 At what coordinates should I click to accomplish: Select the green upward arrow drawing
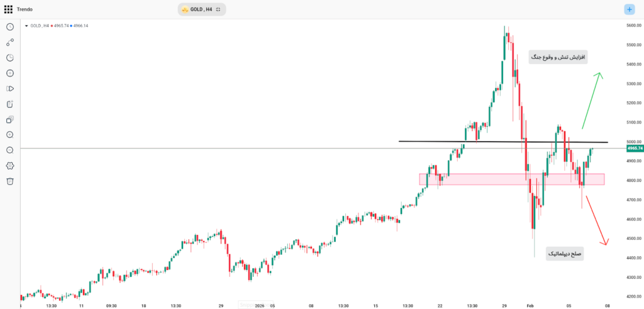tap(591, 100)
